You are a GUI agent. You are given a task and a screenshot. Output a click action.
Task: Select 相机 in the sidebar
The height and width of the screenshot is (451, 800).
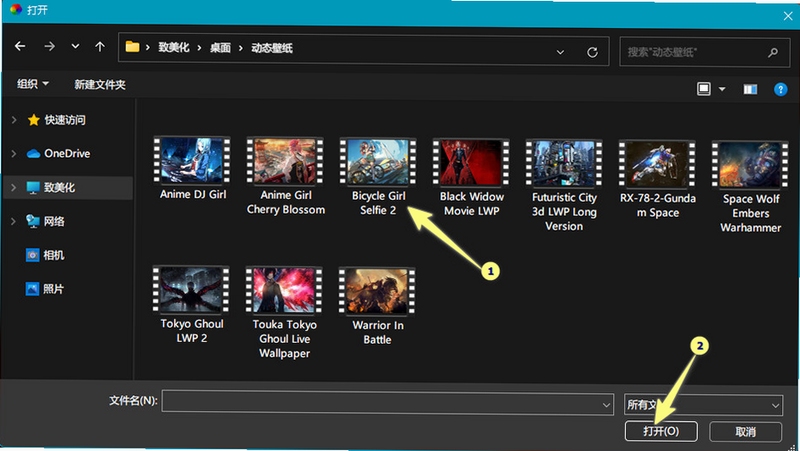54,255
